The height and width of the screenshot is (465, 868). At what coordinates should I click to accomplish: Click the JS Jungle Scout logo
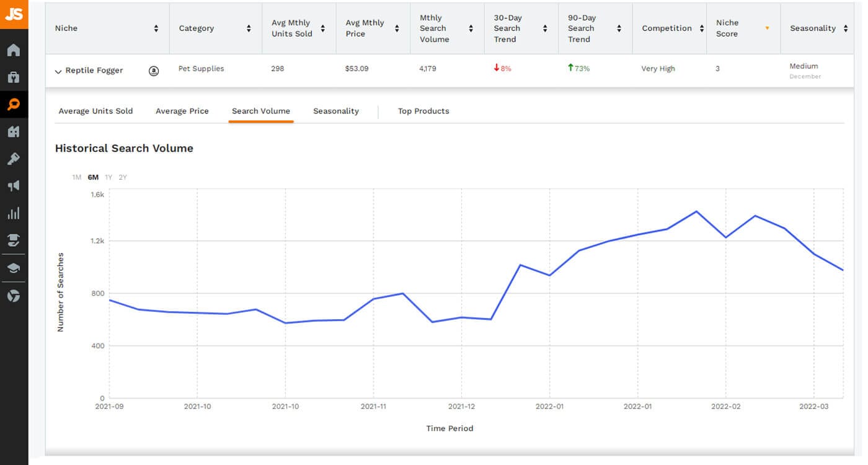[x=14, y=14]
